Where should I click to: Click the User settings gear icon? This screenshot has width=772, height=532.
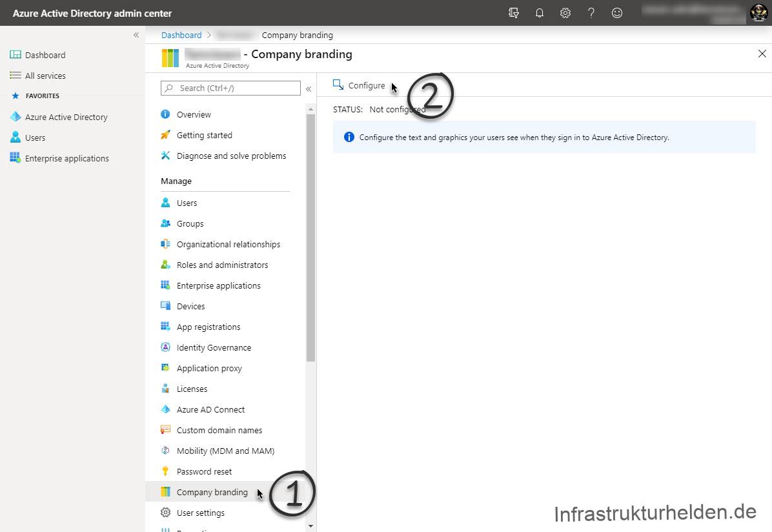(x=165, y=513)
